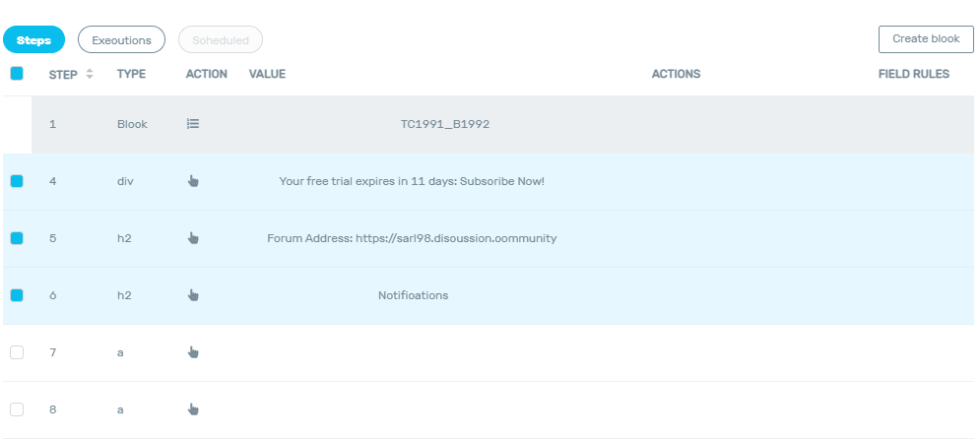Viewport: 980px width, 439px height.
Task: Uncheck the checkbox for step 4
Action: (17, 181)
